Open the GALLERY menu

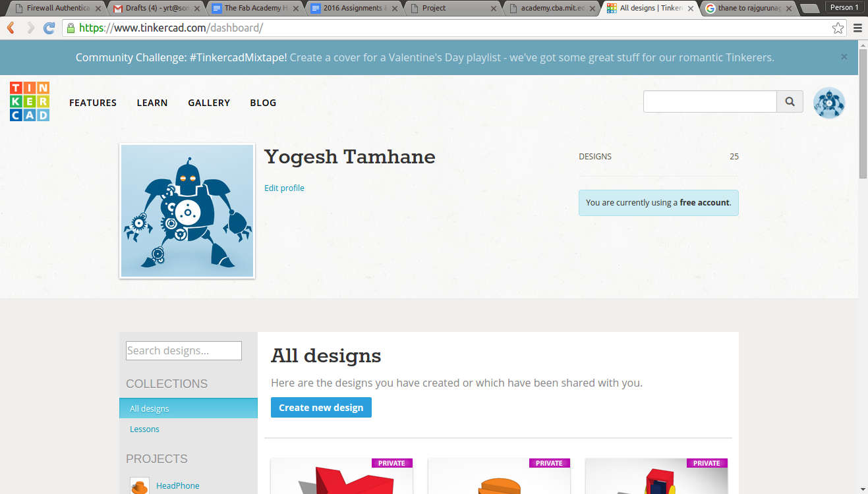[209, 102]
